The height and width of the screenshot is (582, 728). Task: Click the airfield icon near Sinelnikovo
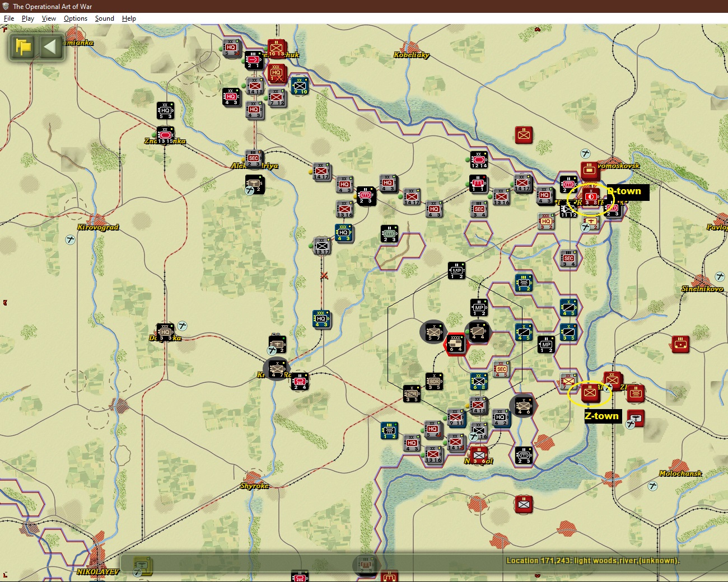pyautogui.click(x=720, y=276)
